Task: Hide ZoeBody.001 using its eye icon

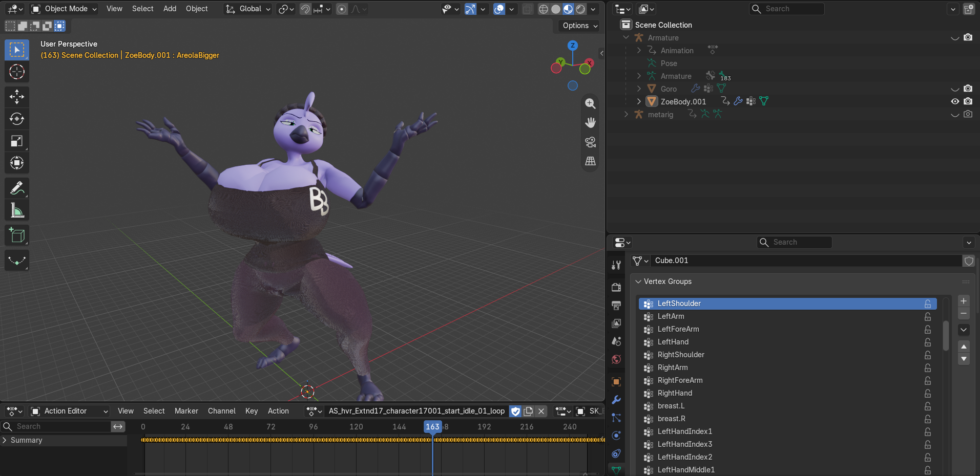Action: click(x=955, y=101)
